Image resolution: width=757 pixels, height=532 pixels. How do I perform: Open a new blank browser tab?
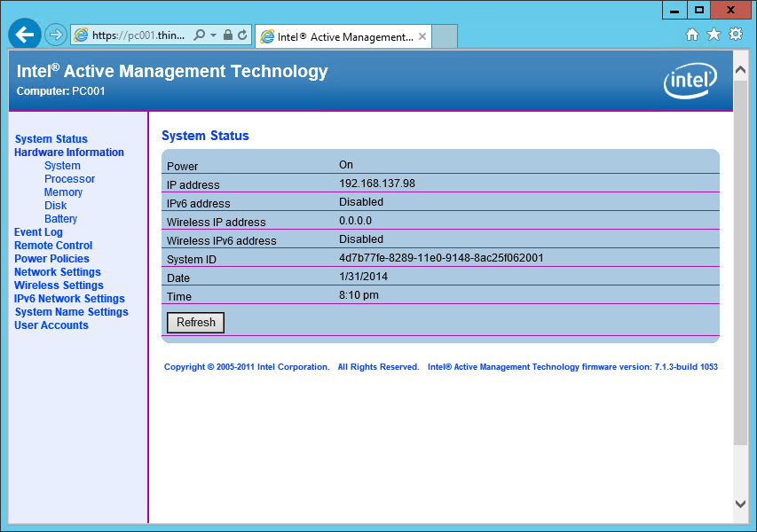coord(445,36)
